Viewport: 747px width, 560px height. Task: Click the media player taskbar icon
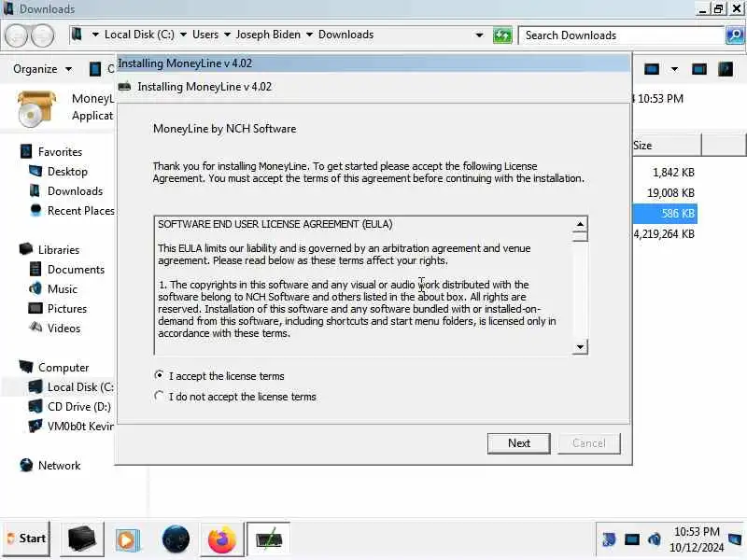[127, 540]
